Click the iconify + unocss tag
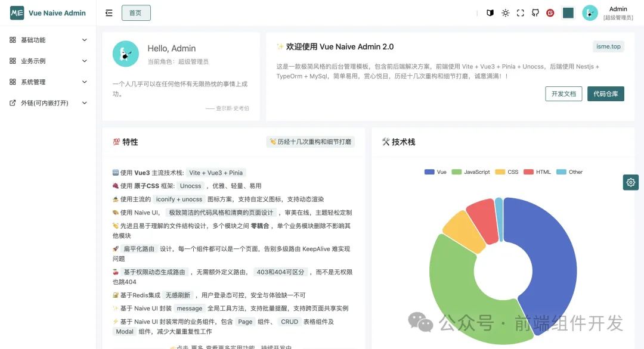 179,200
